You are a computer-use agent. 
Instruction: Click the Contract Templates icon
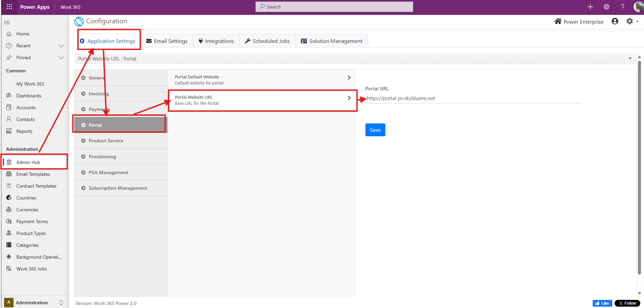tap(9, 186)
